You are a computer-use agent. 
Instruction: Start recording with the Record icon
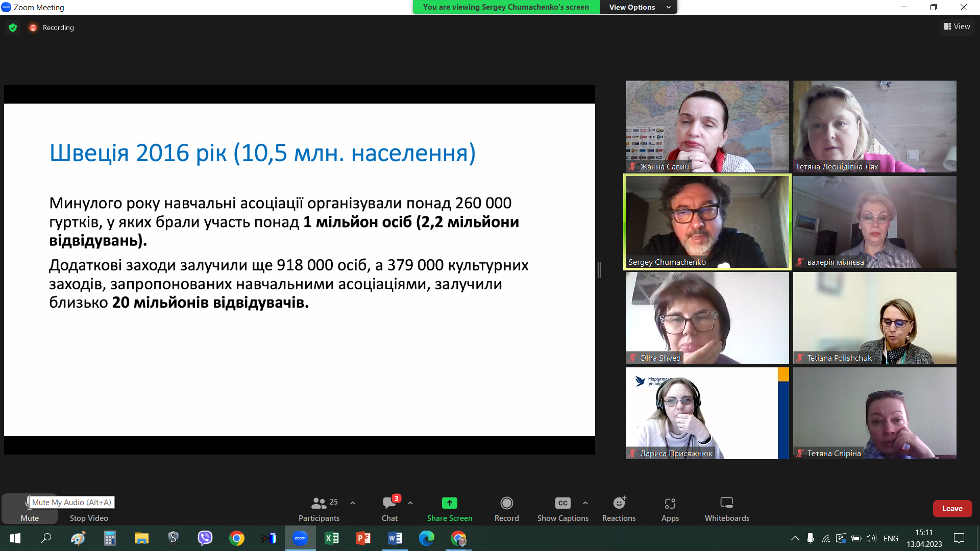coord(506,503)
